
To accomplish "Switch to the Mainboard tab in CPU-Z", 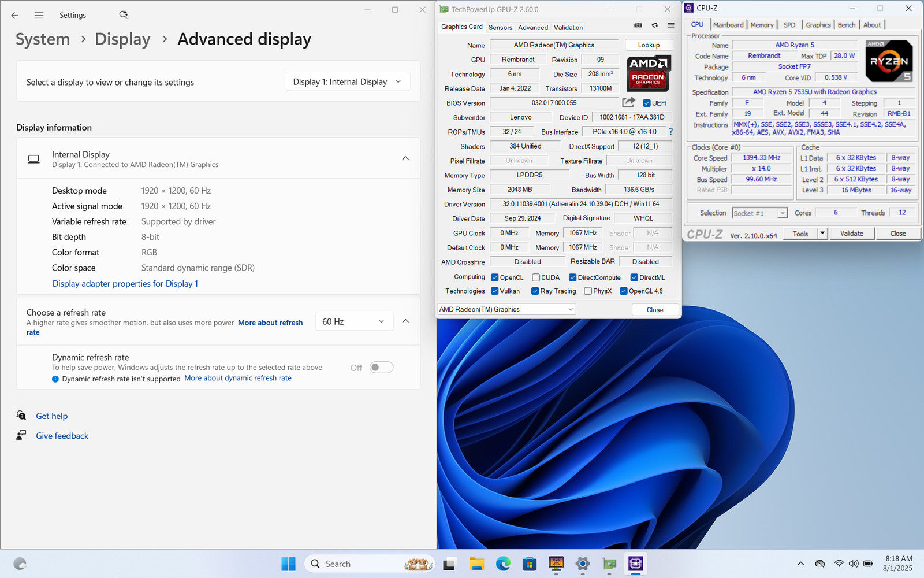I will pos(728,25).
